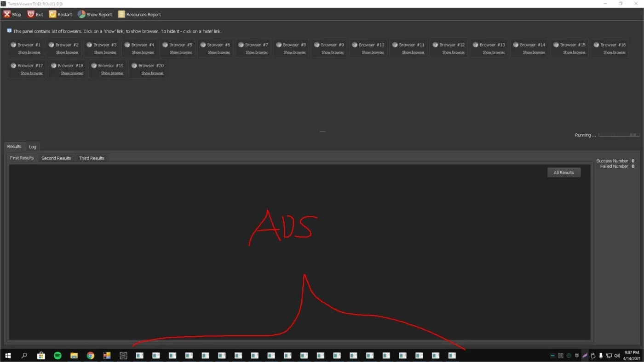Open Spotify from the taskbar

(57, 356)
